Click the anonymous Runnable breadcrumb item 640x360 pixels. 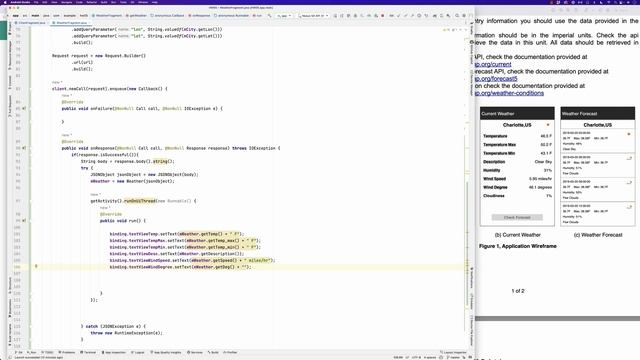coord(232,16)
